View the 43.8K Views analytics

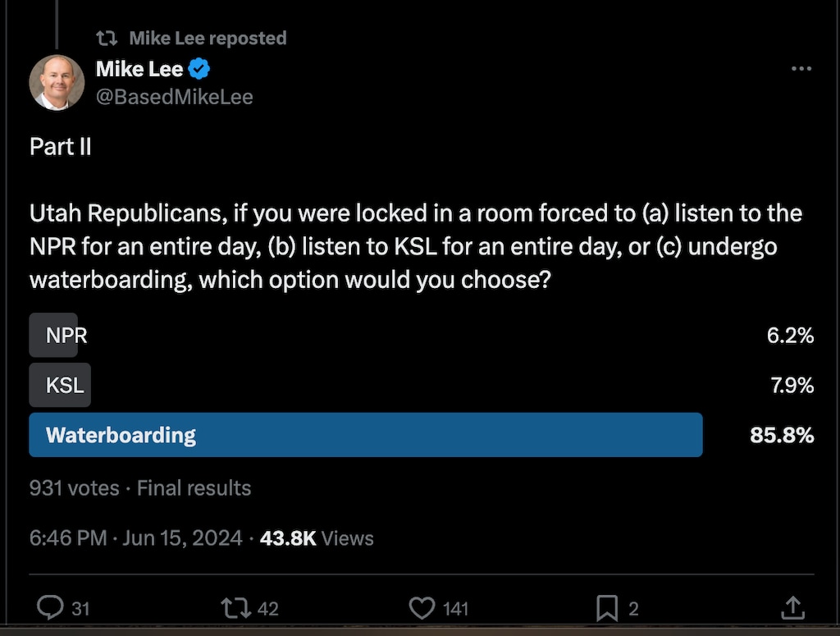(317, 538)
